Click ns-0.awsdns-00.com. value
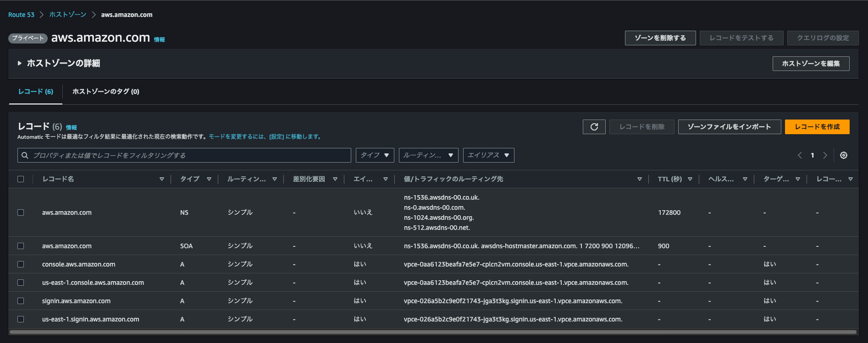This screenshot has width=868, height=343. [x=434, y=207]
